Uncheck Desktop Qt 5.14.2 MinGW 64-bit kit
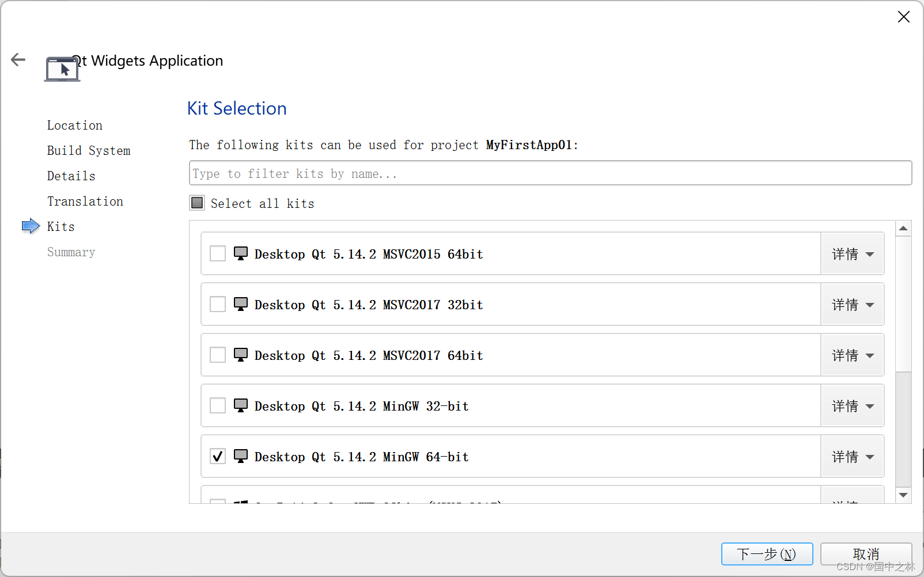This screenshot has height=577, width=924. (218, 456)
